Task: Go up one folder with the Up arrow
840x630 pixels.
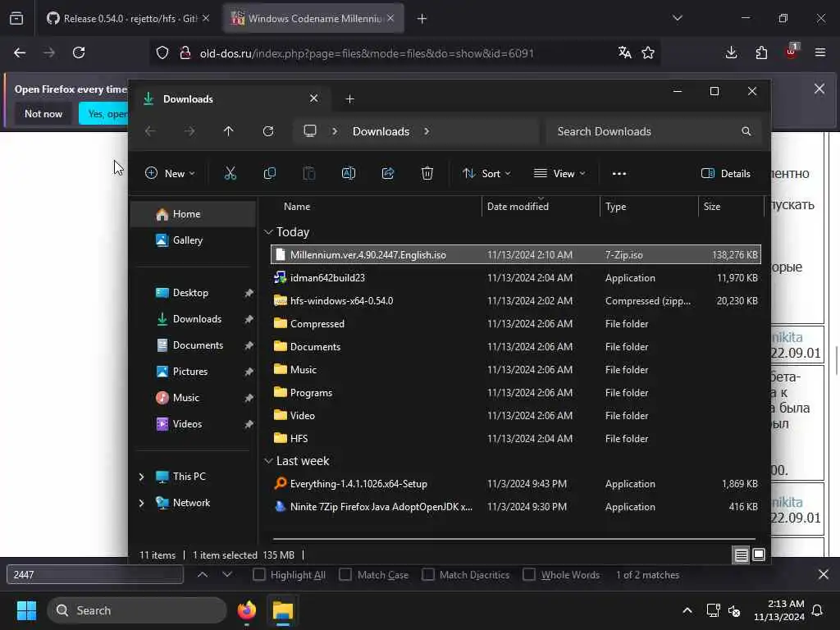Action: coord(229,131)
